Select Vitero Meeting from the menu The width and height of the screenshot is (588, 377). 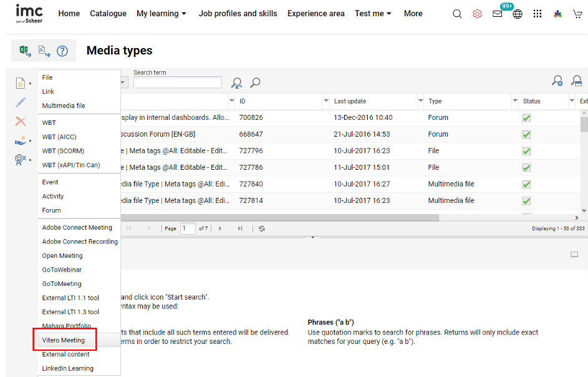tap(63, 340)
